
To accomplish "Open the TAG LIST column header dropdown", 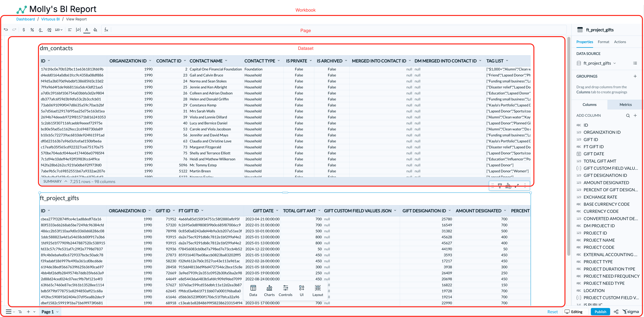I will [x=507, y=61].
